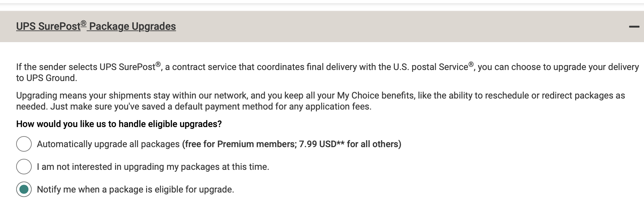The height and width of the screenshot is (199, 644).
Task: Select Notify me when eligible radio button
Action: click(x=24, y=189)
